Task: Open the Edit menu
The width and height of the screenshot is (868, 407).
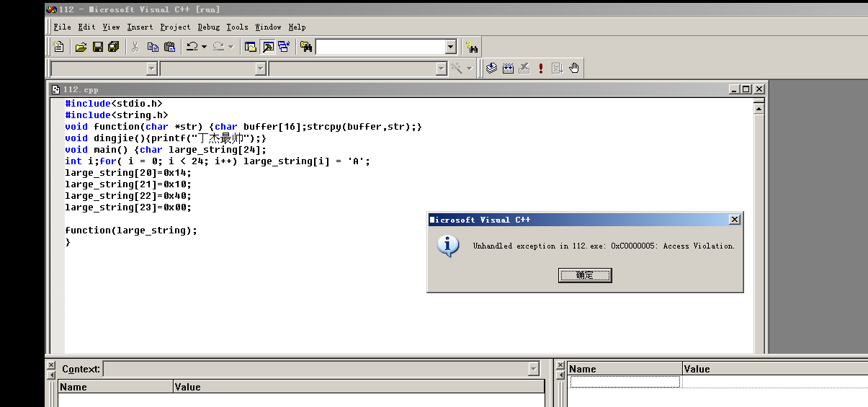Action: pyautogui.click(x=86, y=27)
